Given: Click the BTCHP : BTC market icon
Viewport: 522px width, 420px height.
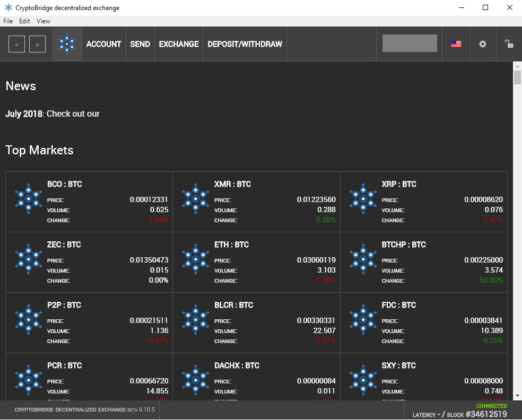Looking at the screenshot, I should point(363,259).
